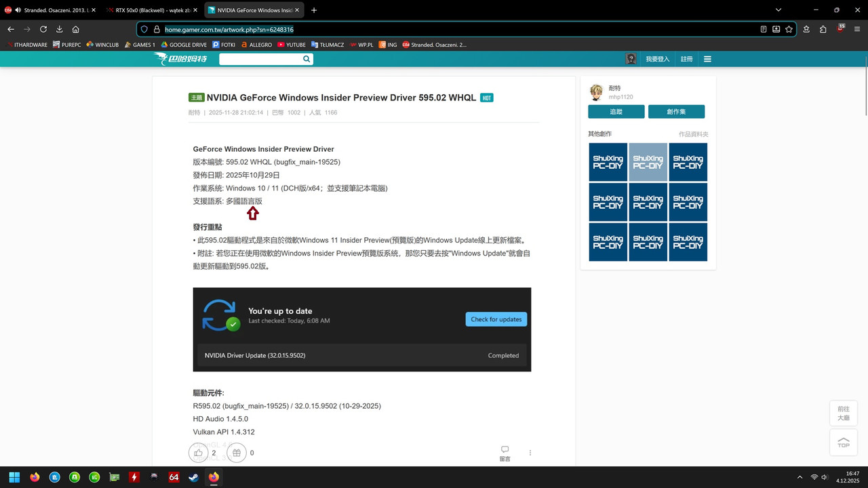Image resolution: width=868 pixels, height=488 pixels.
Task: Show hidden system tray icons
Action: [x=800, y=477]
